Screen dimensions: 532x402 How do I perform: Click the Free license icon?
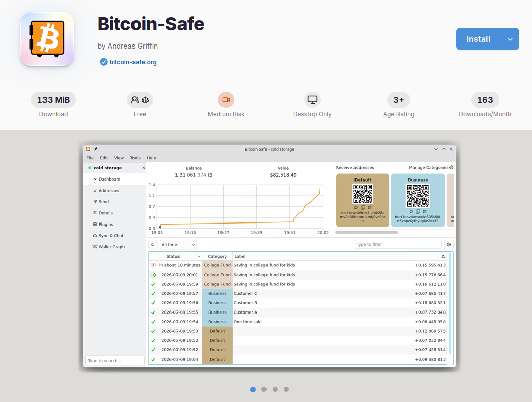click(x=140, y=100)
